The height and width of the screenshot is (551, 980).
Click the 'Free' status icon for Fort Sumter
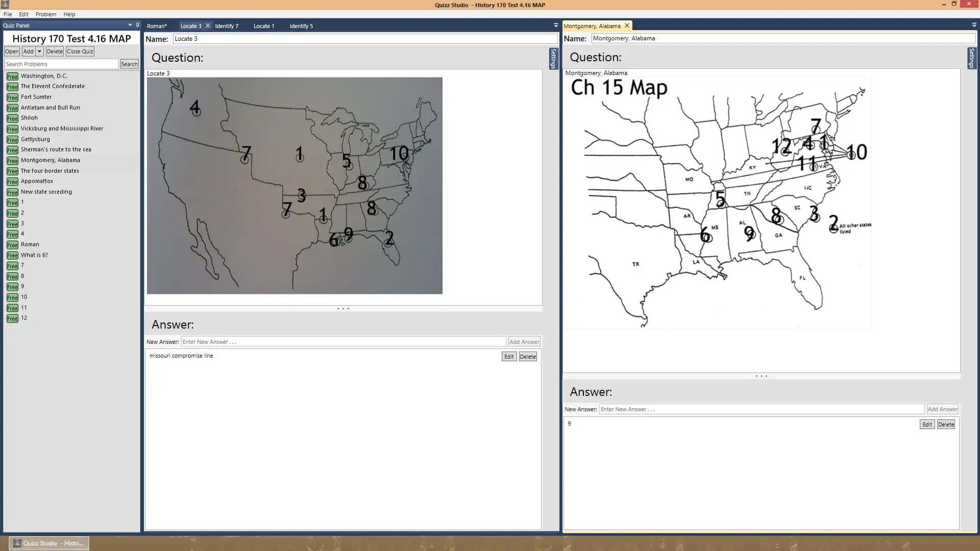[x=12, y=97]
